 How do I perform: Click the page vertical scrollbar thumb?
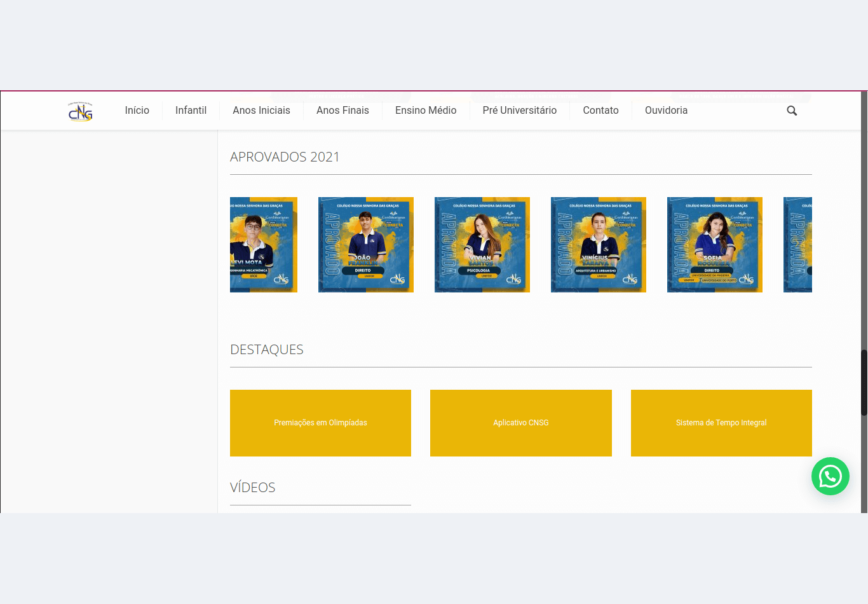coord(864,382)
